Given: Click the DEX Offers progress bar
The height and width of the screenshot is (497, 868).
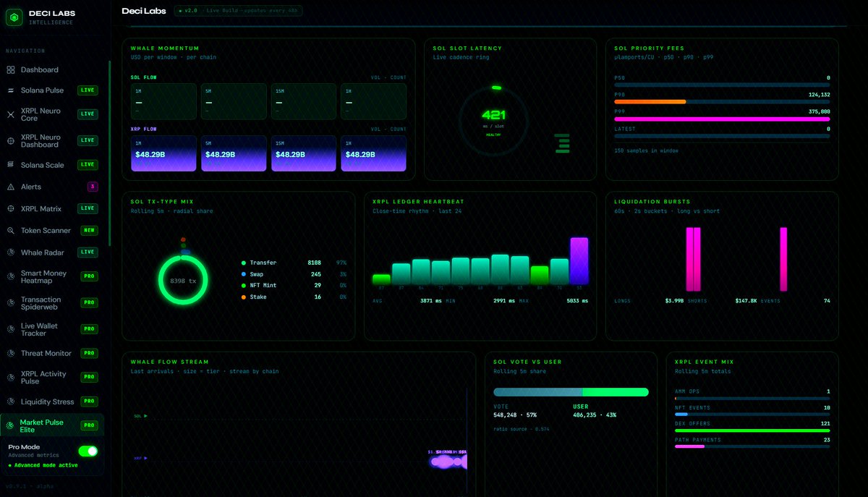Looking at the screenshot, I should click(x=752, y=430).
